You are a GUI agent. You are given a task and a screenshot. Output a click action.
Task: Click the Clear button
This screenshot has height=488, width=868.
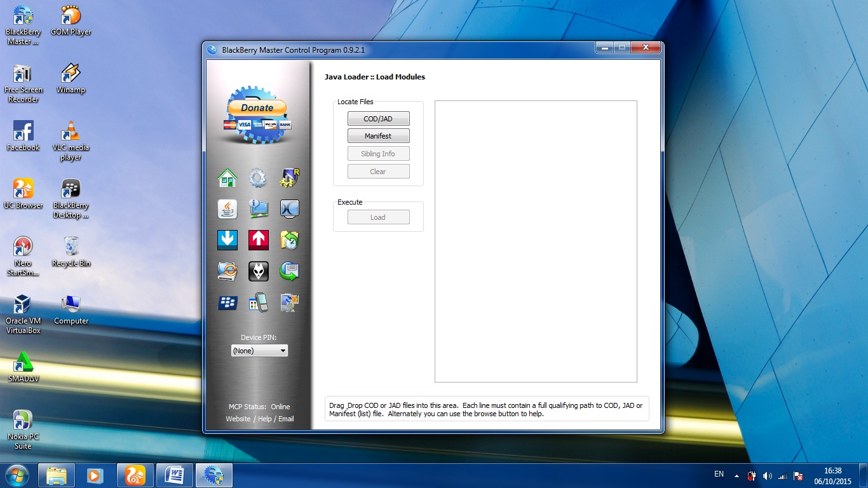pos(378,172)
